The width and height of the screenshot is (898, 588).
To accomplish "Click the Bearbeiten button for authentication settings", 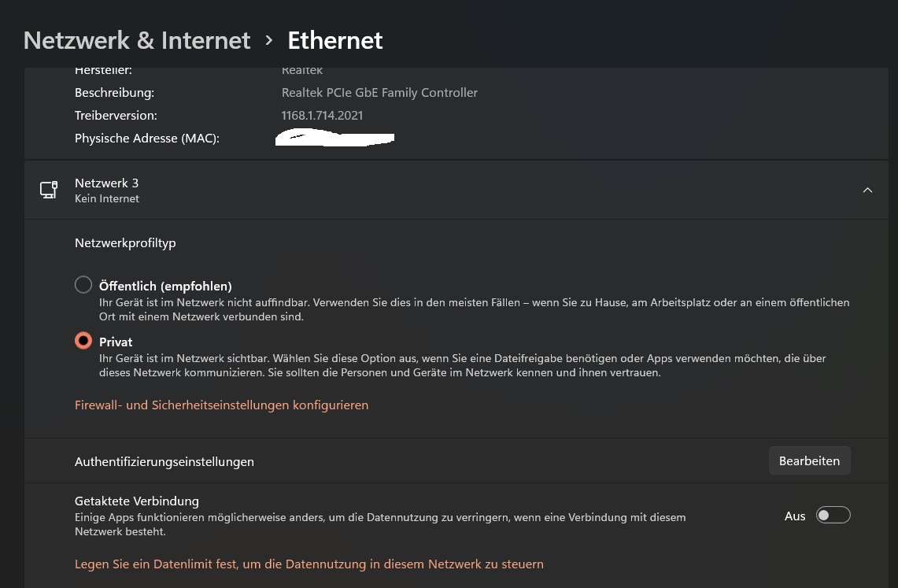I will point(809,460).
